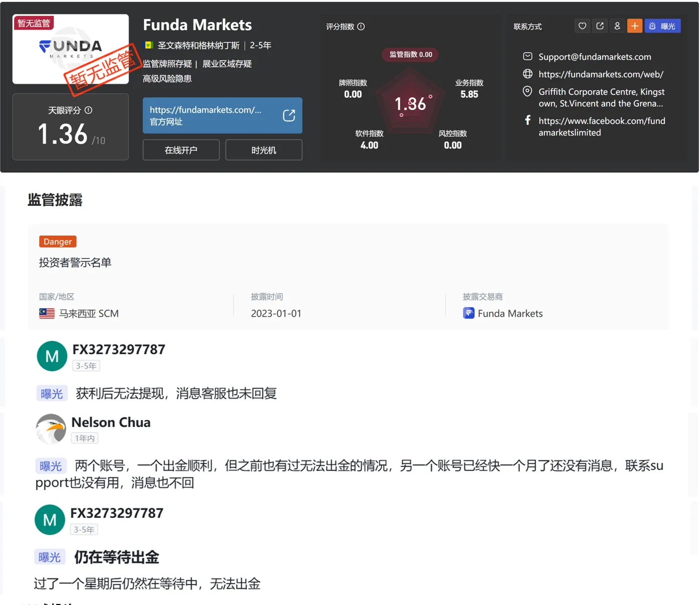The width and height of the screenshot is (700, 605).
Task: Click Griffith Corporate Centre address text
Action: tap(601, 97)
